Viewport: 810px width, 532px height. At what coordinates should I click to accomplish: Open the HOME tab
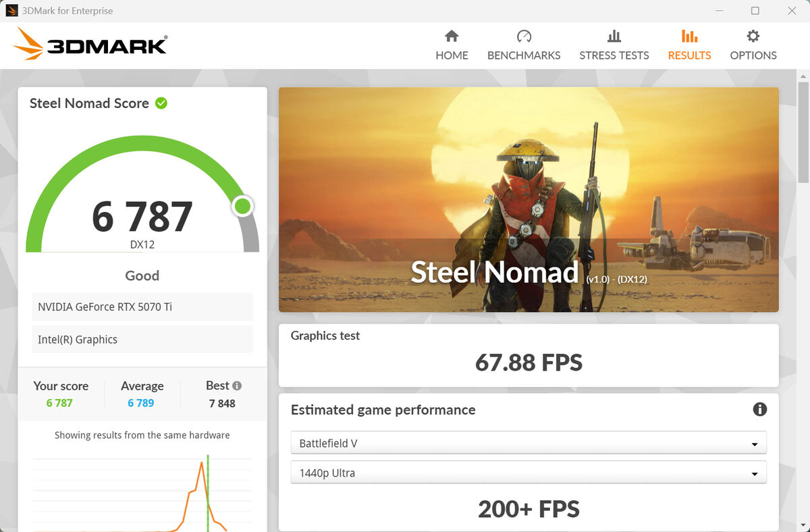pos(452,46)
